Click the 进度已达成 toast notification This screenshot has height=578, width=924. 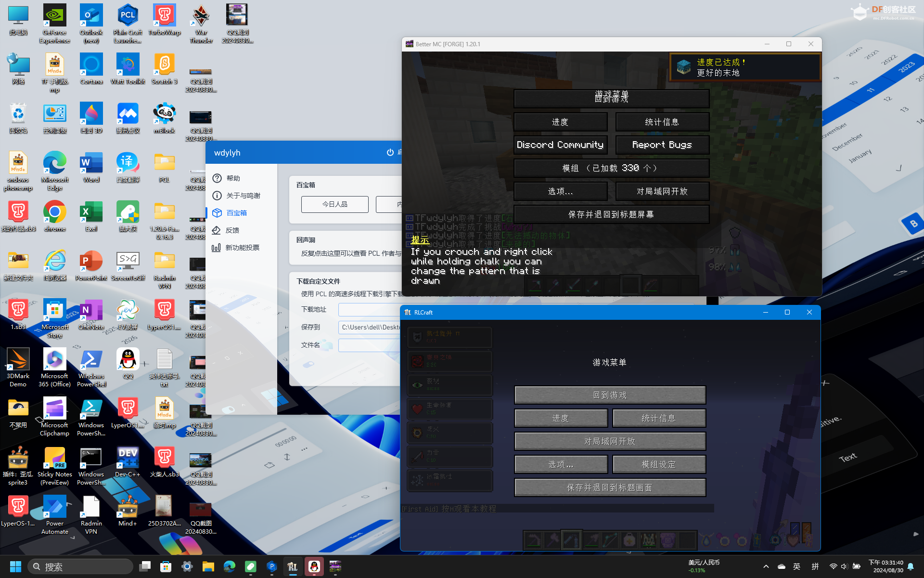tap(745, 67)
